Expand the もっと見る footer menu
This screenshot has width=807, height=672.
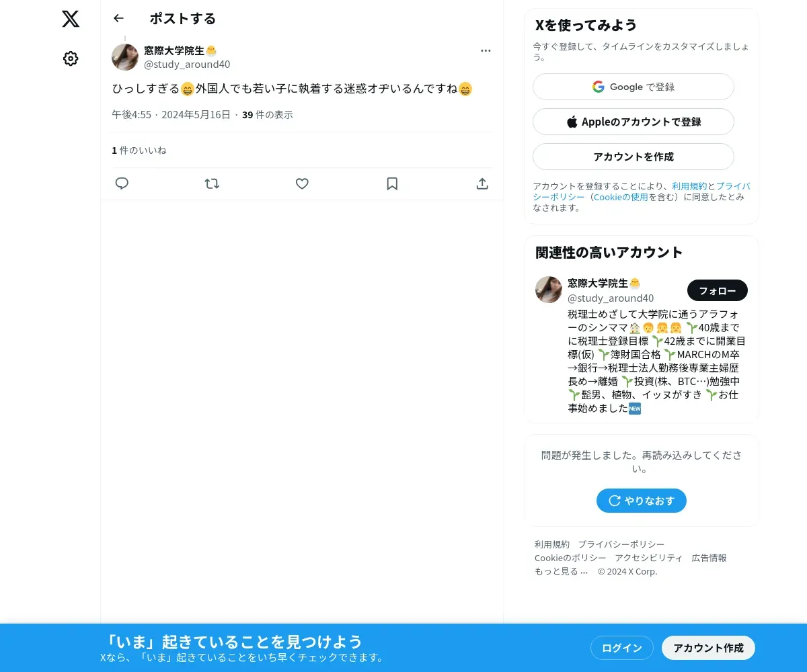(561, 571)
